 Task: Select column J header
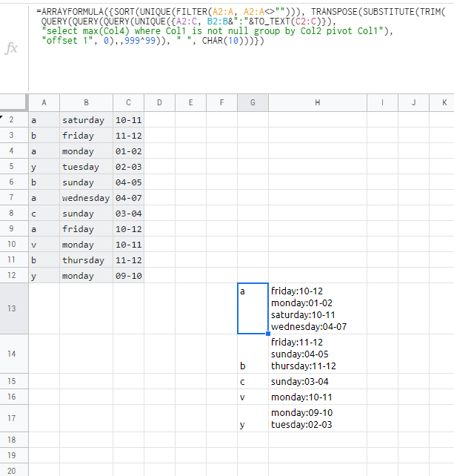coord(414,102)
